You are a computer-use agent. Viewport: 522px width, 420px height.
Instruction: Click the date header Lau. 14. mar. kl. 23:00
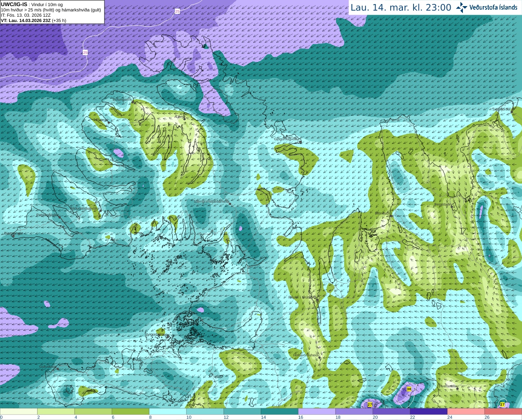pos(401,7)
